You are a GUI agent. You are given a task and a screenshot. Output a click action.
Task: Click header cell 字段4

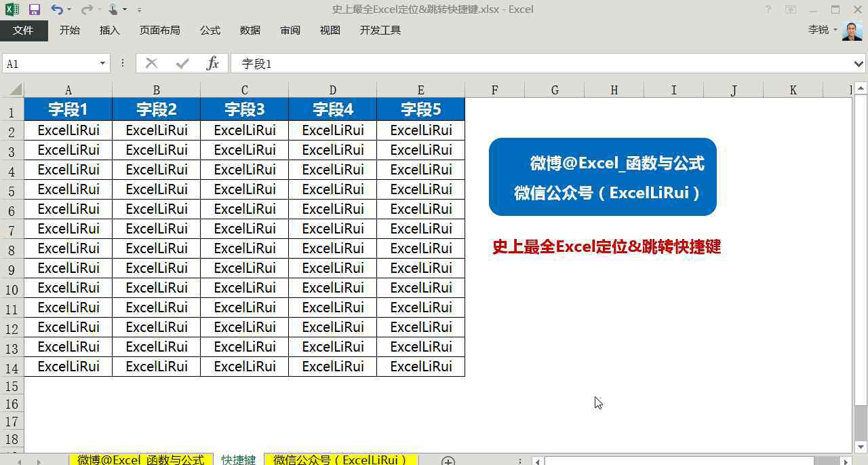point(332,109)
